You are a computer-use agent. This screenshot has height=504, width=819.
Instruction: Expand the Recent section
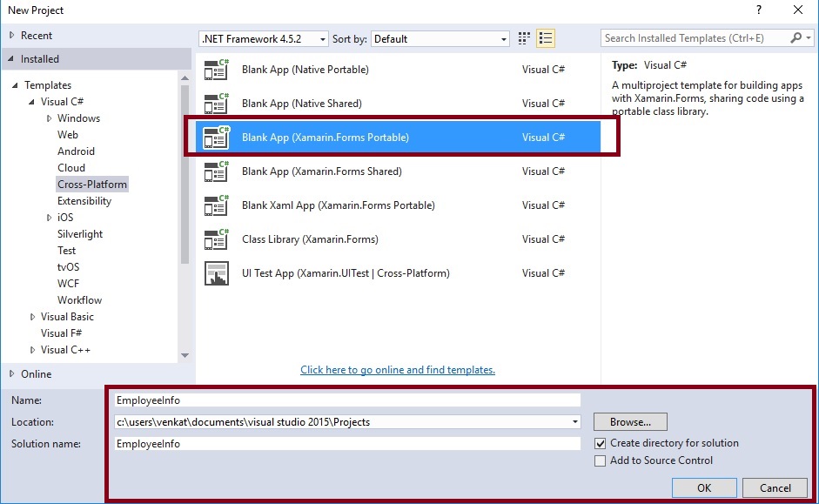12,35
